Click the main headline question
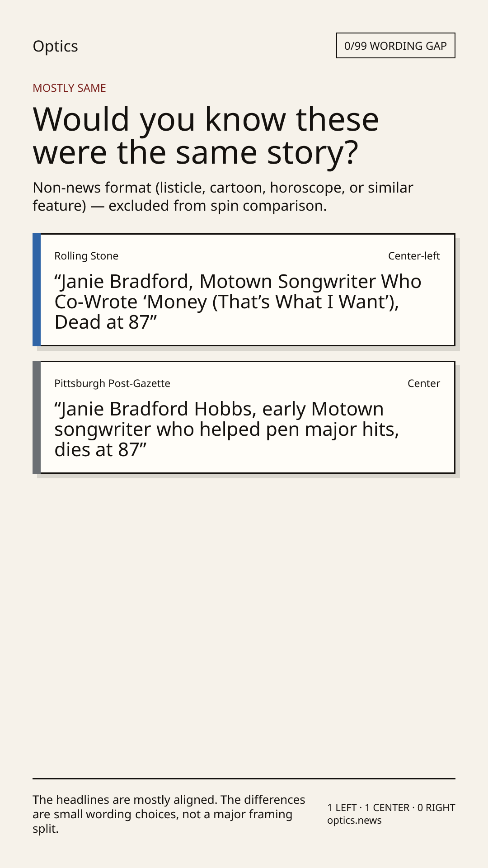Viewport: 488px width, 868px height. click(x=206, y=136)
